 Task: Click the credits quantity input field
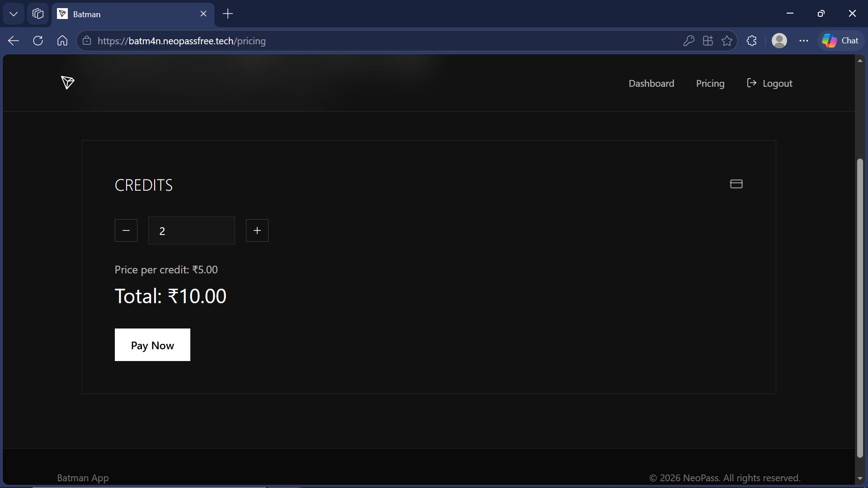pos(191,230)
